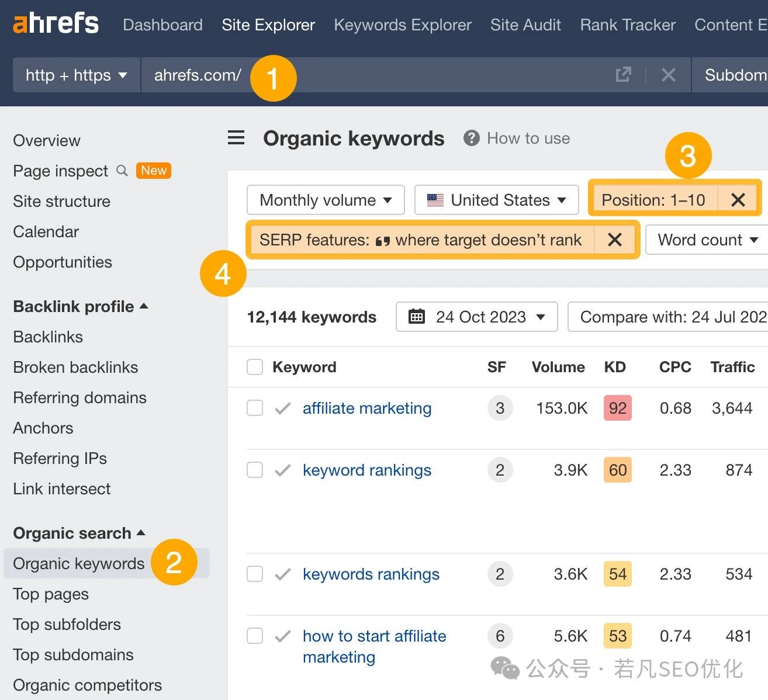This screenshot has width=768, height=700.
Task: Go to Dashboard in top navigation
Action: (162, 25)
